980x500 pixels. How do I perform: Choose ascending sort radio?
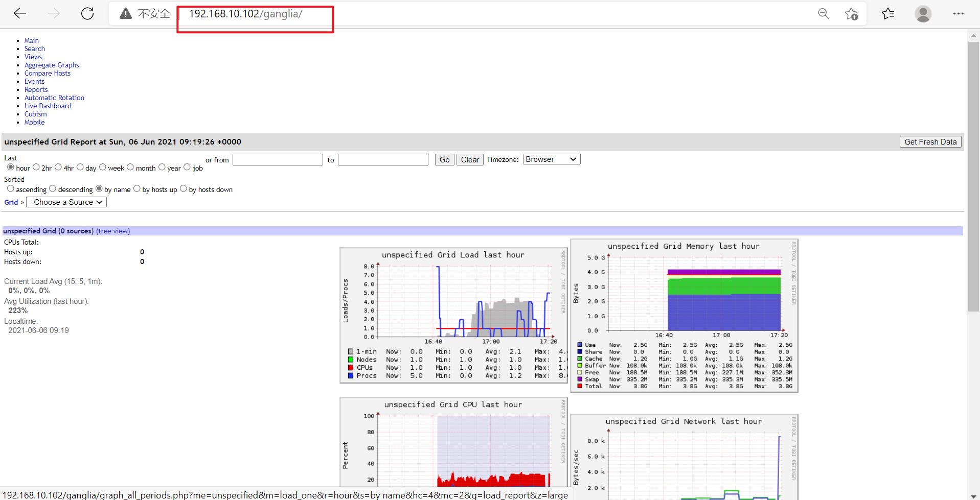pyautogui.click(x=10, y=188)
